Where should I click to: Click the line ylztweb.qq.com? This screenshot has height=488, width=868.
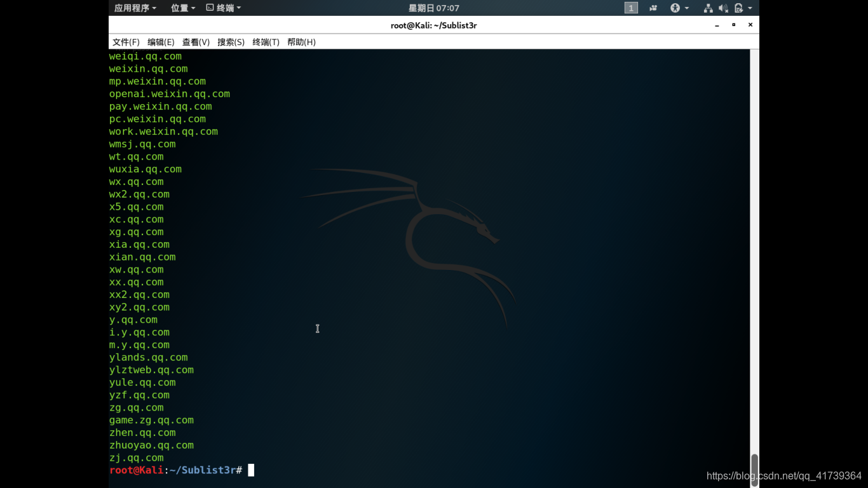(151, 370)
